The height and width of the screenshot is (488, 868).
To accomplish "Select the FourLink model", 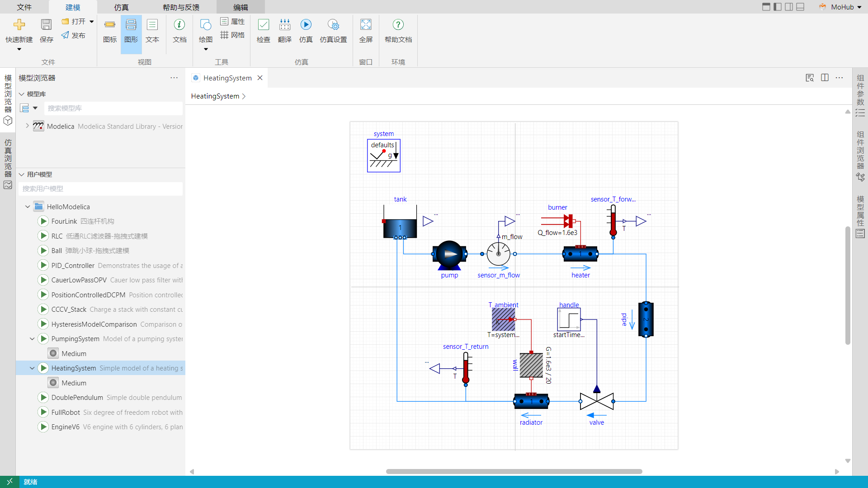I will [x=100, y=221].
